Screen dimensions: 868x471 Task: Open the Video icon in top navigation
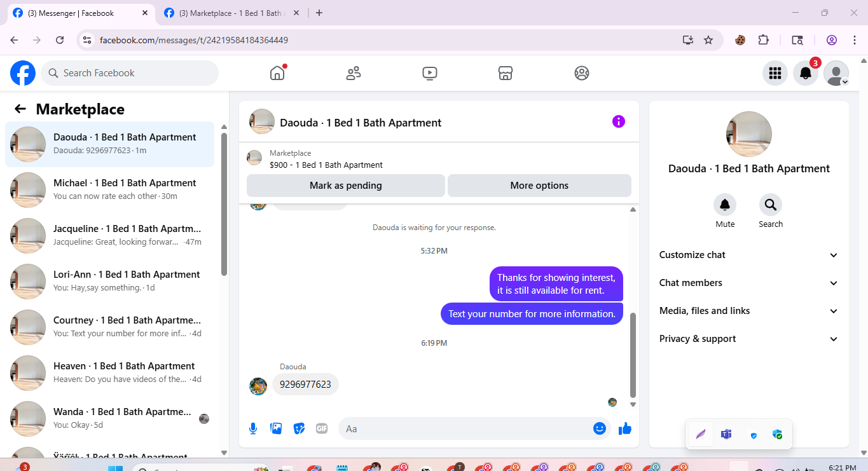430,73
